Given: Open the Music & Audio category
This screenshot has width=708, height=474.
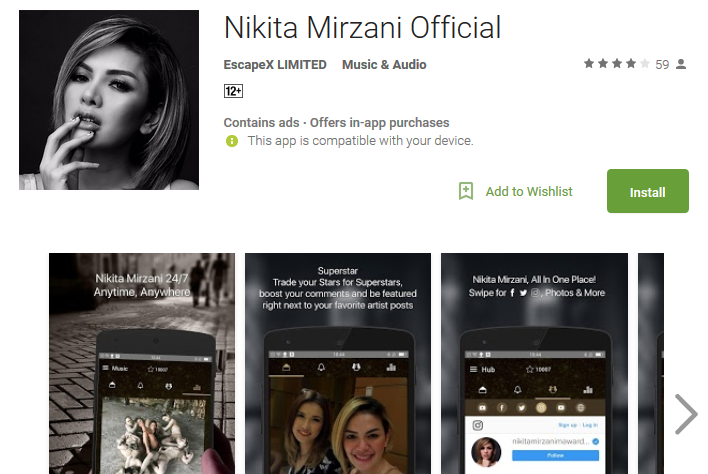Looking at the screenshot, I should tap(384, 65).
